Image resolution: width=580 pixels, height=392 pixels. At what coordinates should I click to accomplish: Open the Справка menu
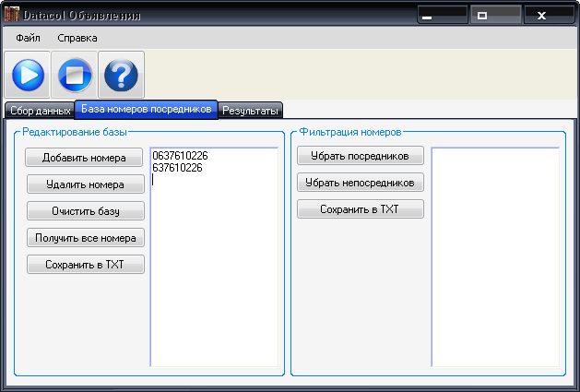(77, 38)
